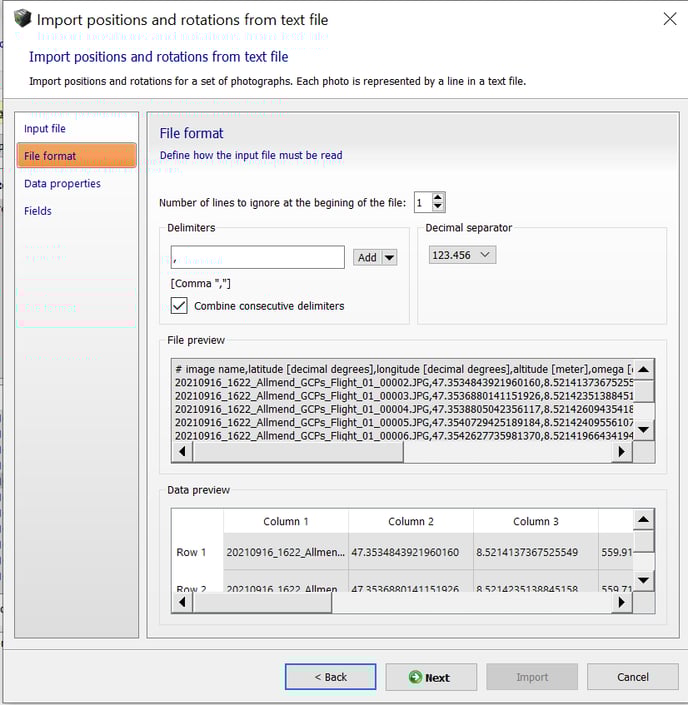
Task: Close the import dialog window
Action: point(670,19)
